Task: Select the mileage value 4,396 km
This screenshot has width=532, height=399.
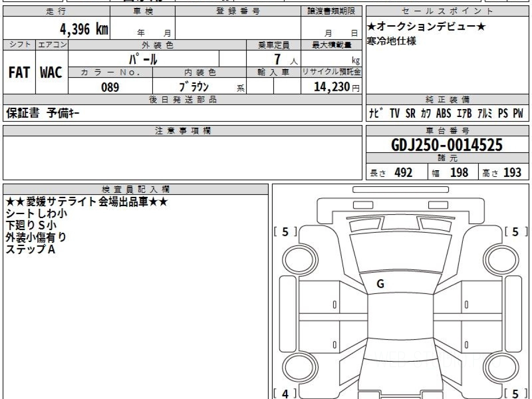Action: click(84, 30)
